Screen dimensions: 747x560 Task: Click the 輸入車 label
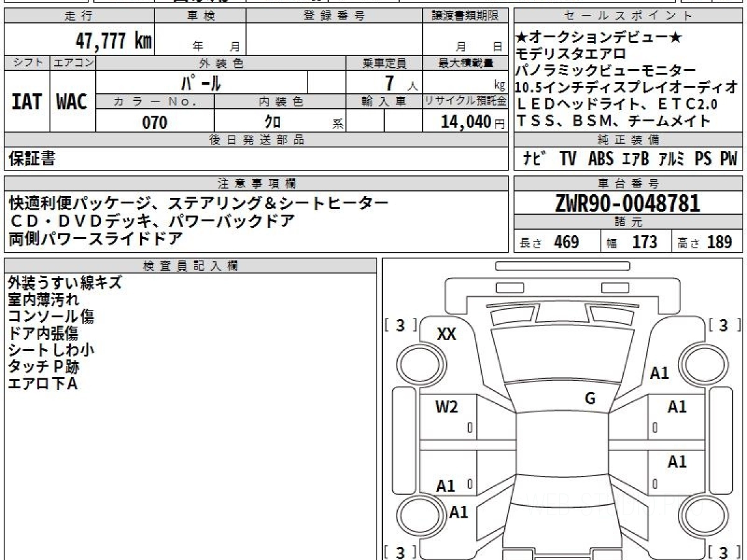coord(384,101)
